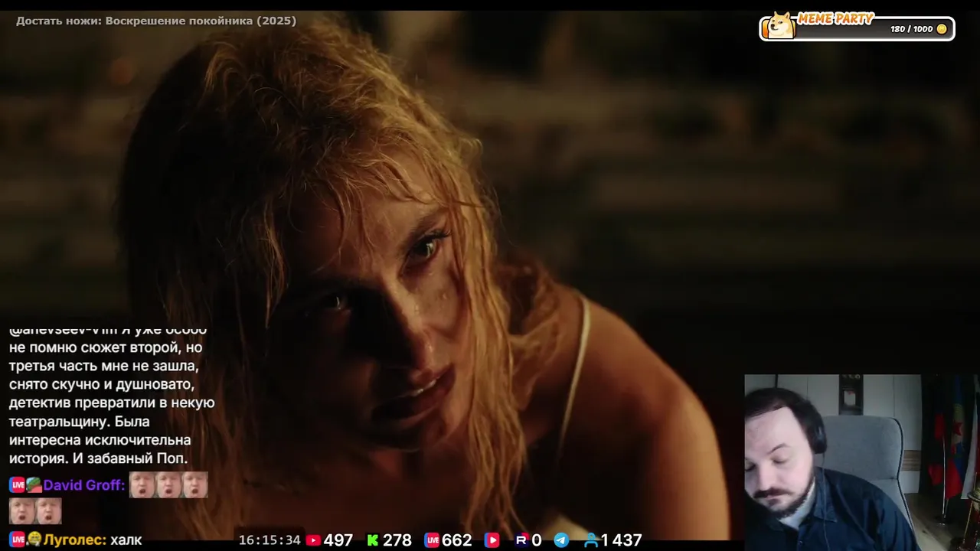Click the Луголес username in chat
Image resolution: width=980 pixels, height=551 pixels.
74,540
